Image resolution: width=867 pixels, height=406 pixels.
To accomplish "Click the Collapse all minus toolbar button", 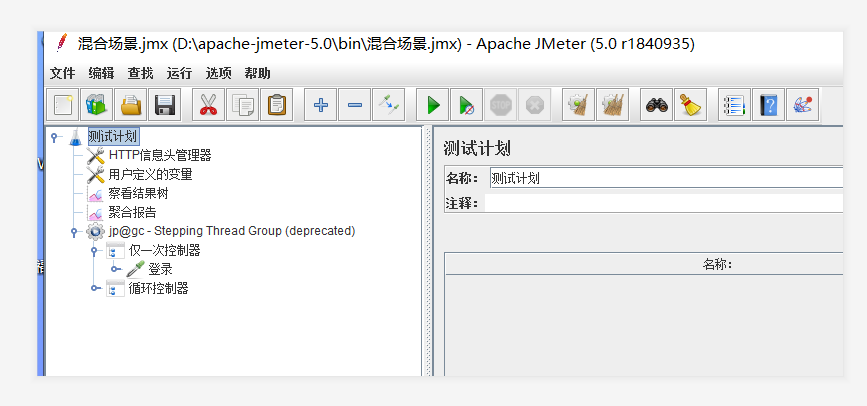I will coord(355,104).
